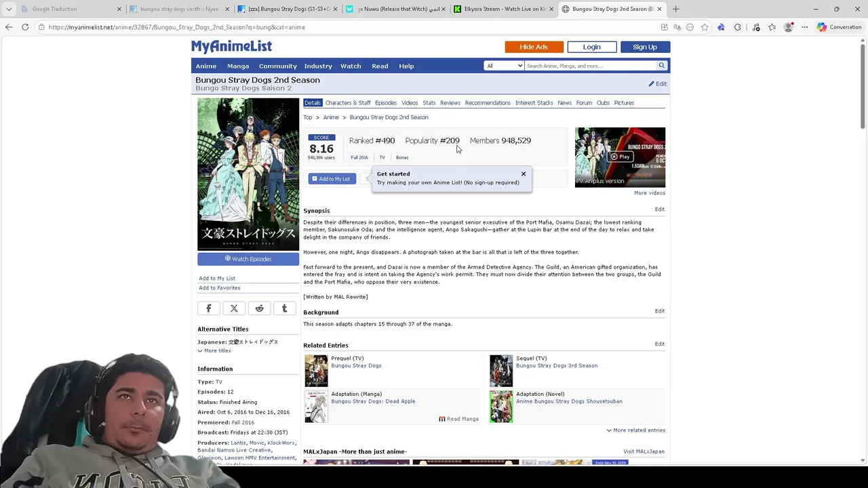Screen dimensions: 868x488
Task: Open the Interest Stacks tab
Action: click(x=534, y=103)
